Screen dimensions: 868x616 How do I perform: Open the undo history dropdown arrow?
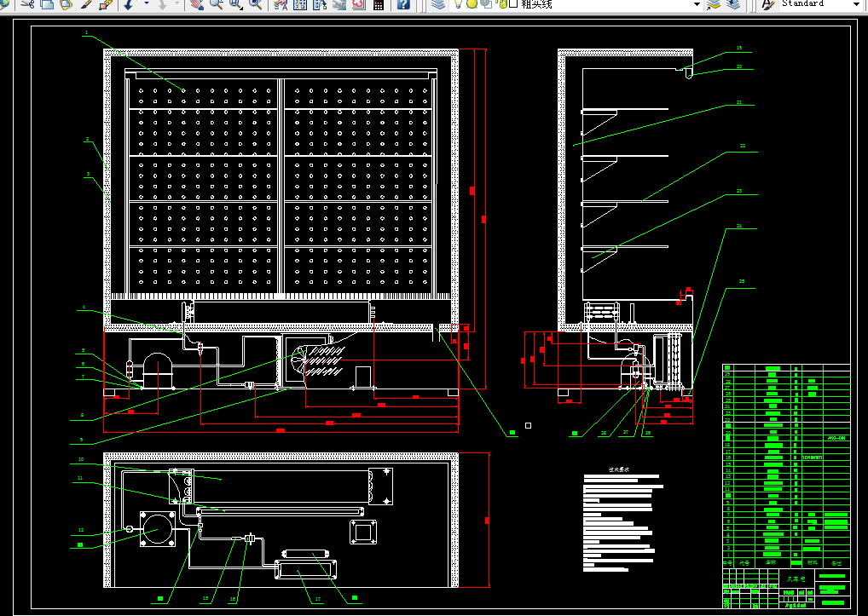pyautogui.click(x=147, y=4)
